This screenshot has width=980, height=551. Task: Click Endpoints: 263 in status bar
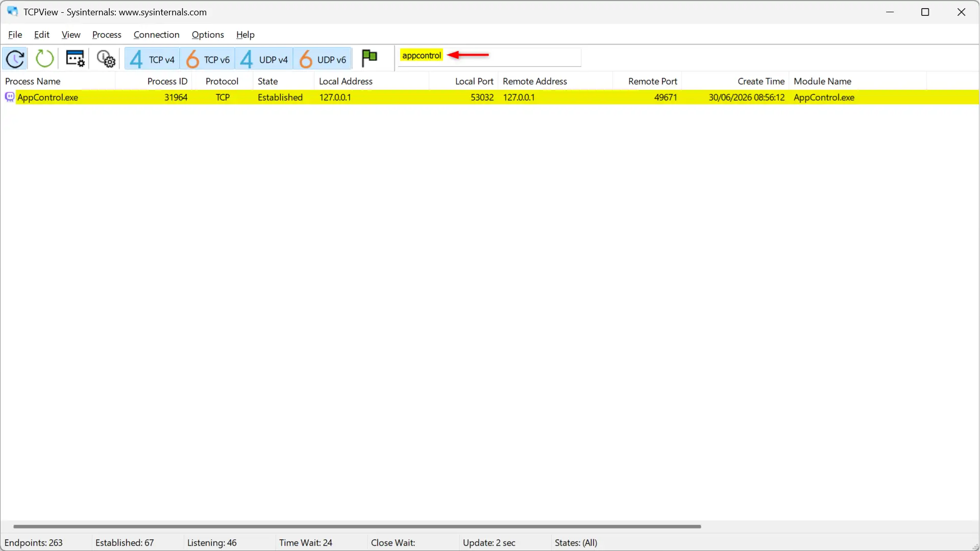[34, 543]
